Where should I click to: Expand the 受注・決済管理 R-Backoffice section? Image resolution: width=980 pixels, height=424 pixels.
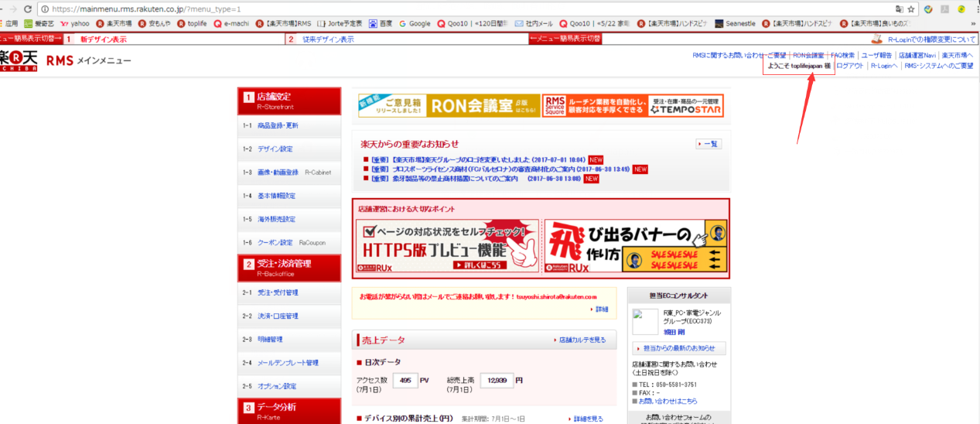tap(289, 267)
